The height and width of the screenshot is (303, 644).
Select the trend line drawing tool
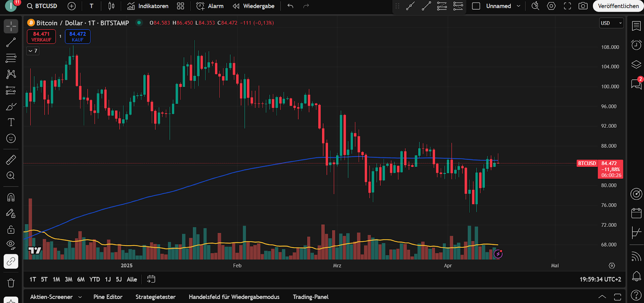point(11,42)
